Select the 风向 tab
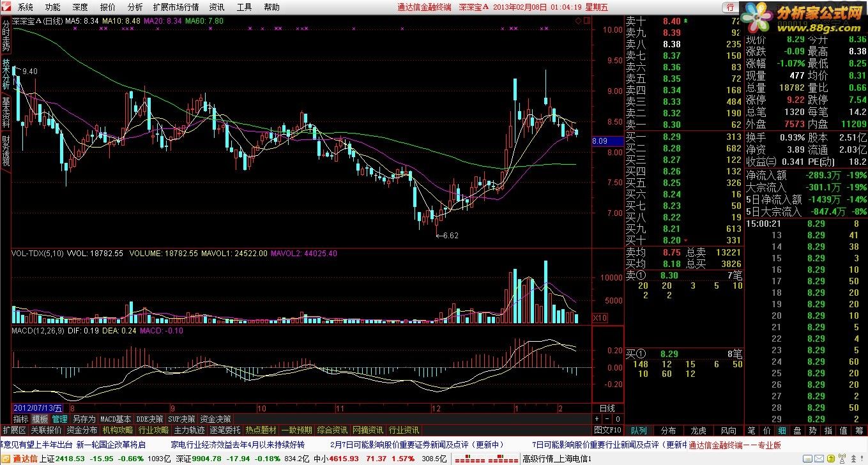Viewport: 868px width, 465px height. coord(728,431)
